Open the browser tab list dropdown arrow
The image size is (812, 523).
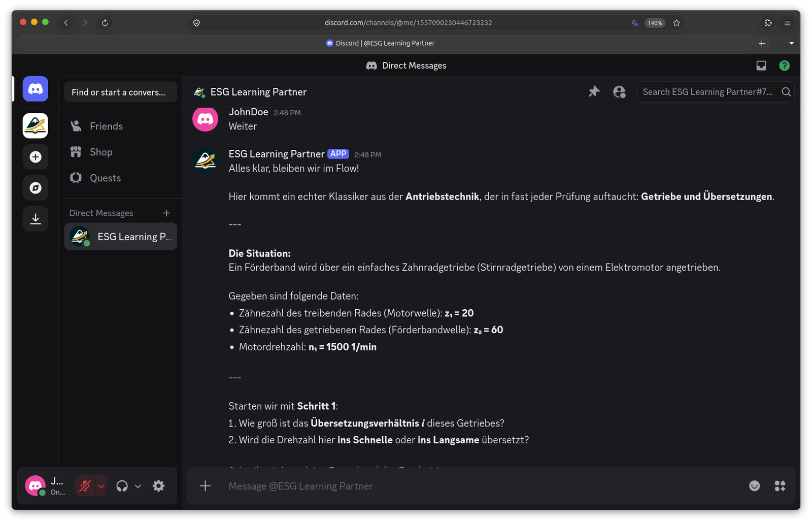tap(791, 43)
